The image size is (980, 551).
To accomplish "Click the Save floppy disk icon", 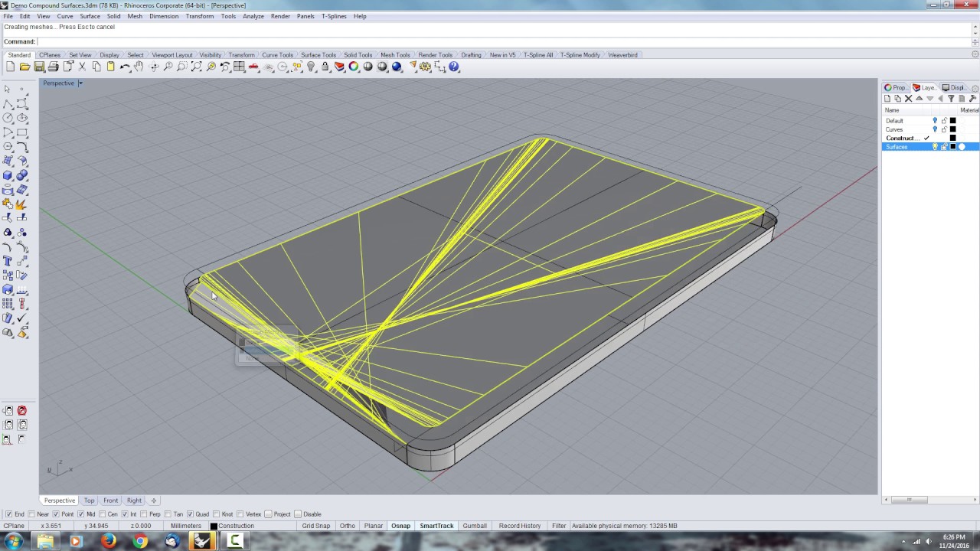I will tap(39, 67).
